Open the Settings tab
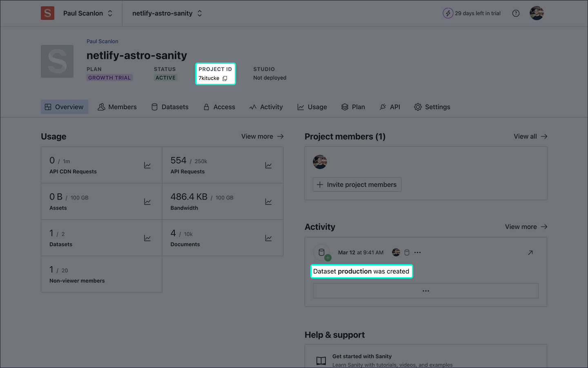The image size is (588, 368). pos(432,107)
